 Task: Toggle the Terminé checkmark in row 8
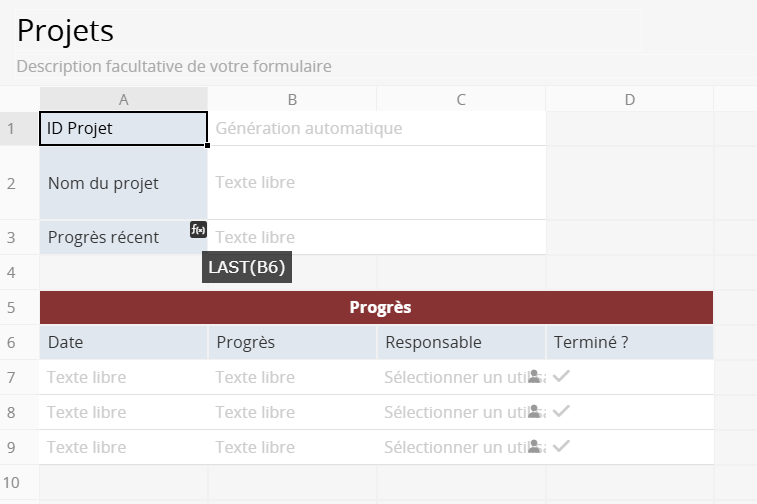point(562,411)
